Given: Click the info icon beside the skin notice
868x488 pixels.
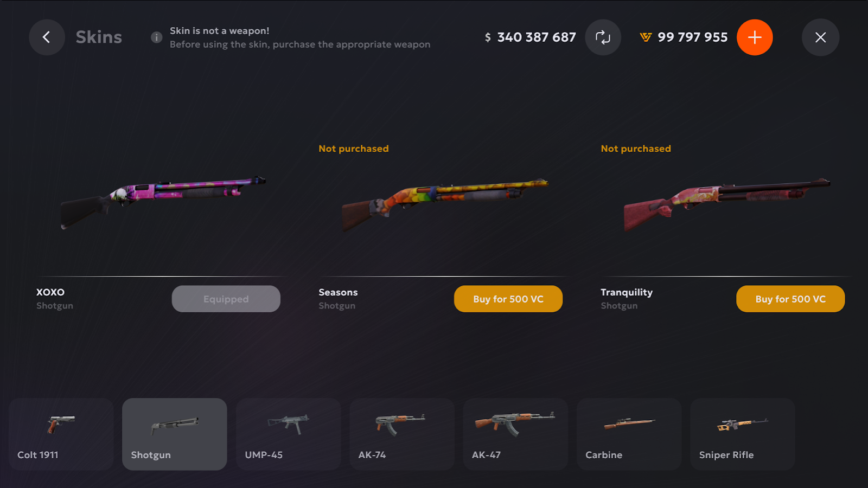Looking at the screenshot, I should pyautogui.click(x=156, y=37).
